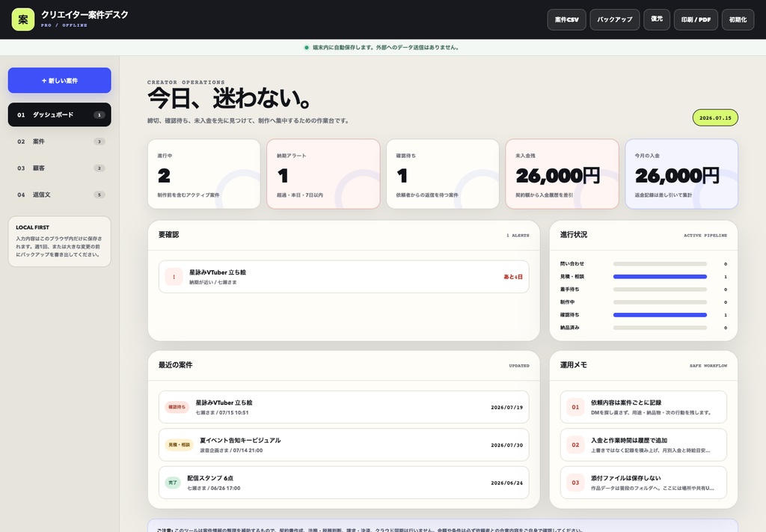Click the 2026/07/19 due date
Viewport: 766px width, 532px height.
[x=506, y=408]
